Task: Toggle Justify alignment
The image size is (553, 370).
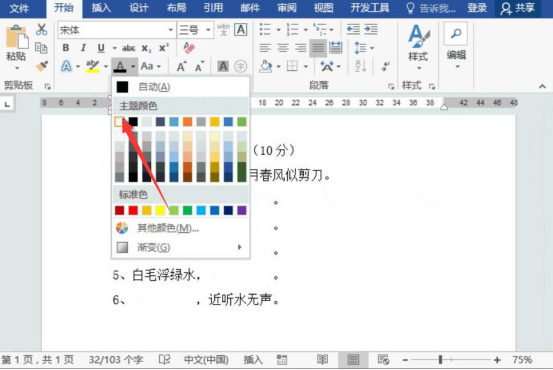Action: [x=318, y=48]
